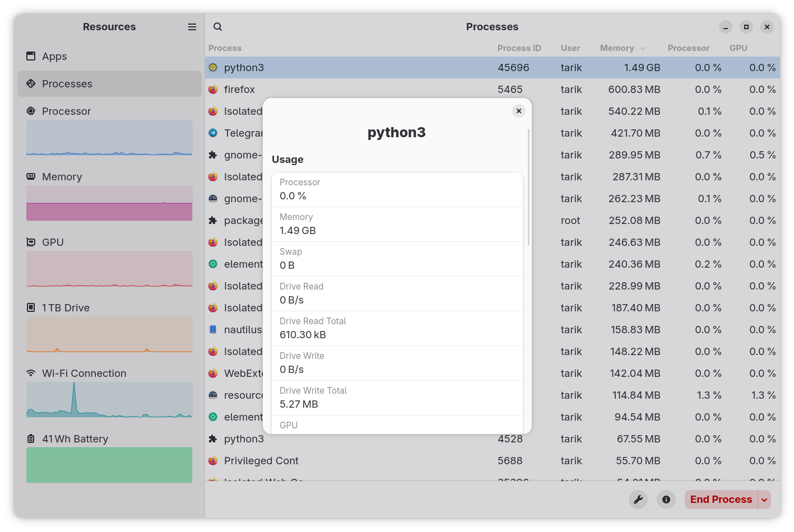This screenshot has width=794, height=532.
Task: Click the Process ID column header
Action: 519,48
